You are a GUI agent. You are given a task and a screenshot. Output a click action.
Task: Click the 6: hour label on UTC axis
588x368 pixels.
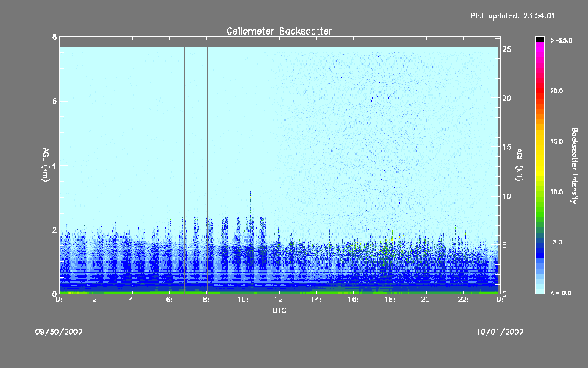coord(170,300)
